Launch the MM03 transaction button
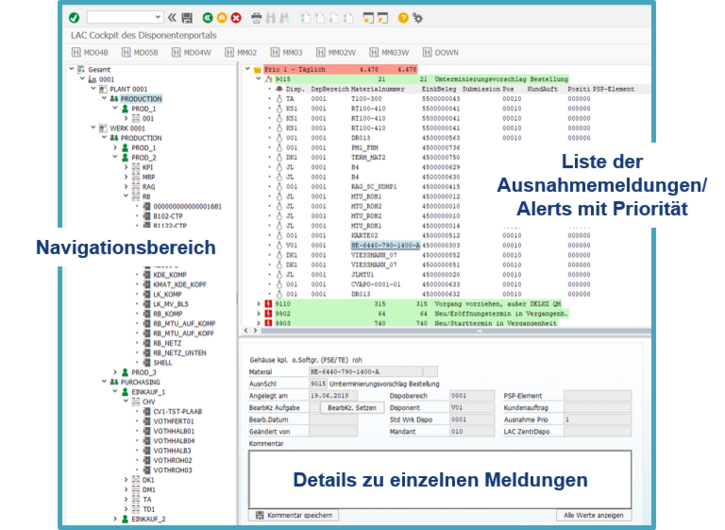This screenshot has width=725, height=530. (x=286, y=52)
